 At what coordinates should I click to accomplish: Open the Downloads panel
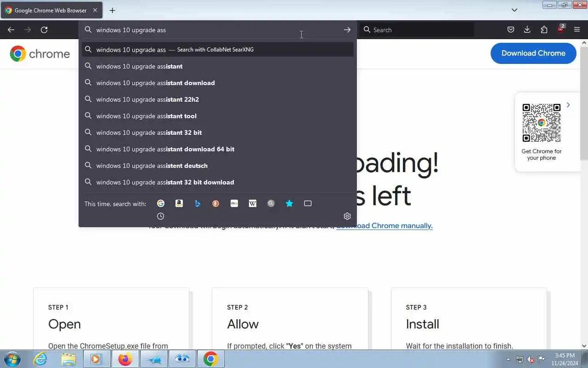527,30
